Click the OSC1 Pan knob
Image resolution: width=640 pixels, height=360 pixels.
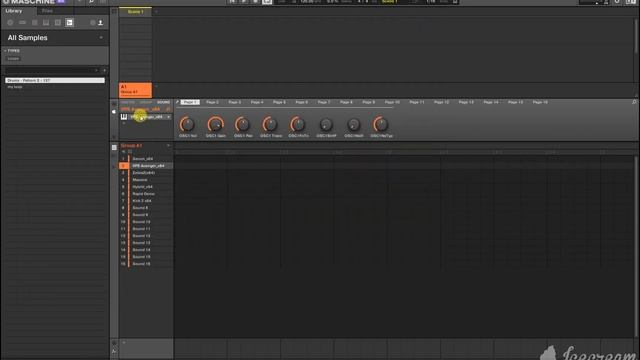243,124
